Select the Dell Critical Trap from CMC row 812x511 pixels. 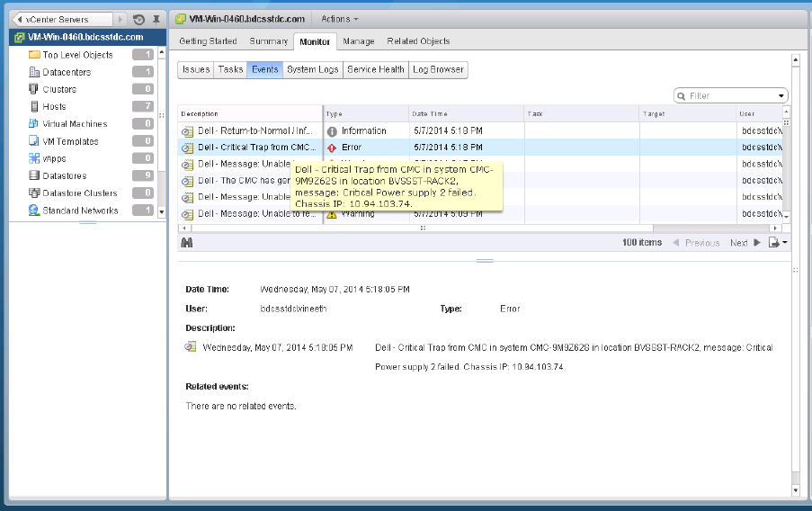click(x=480, y=148)
